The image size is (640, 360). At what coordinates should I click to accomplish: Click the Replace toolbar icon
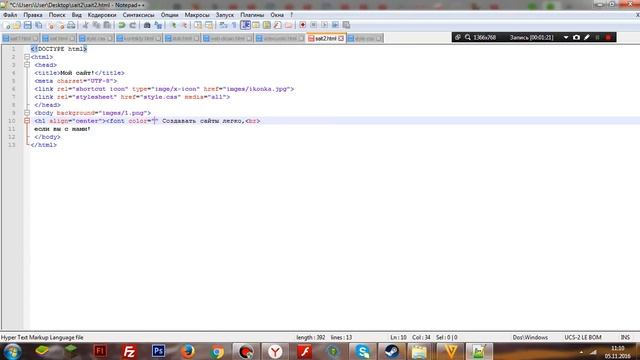click(x=158, y=25)
